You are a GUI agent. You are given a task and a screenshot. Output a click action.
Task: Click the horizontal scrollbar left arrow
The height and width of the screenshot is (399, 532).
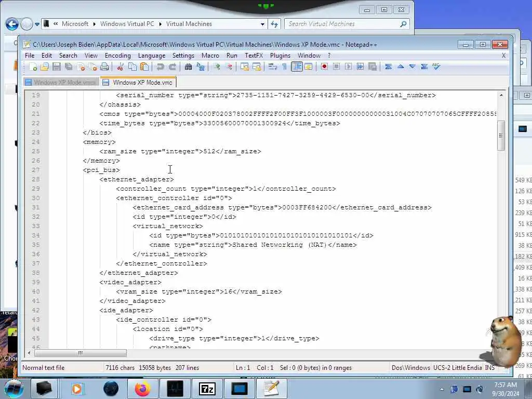29,353
